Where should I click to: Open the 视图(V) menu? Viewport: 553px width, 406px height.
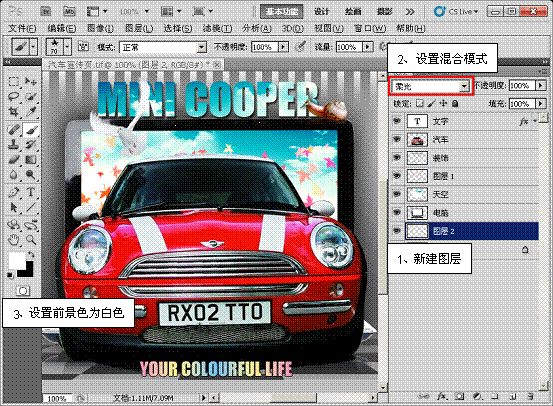pyautogui.click(x=329, y=28)
